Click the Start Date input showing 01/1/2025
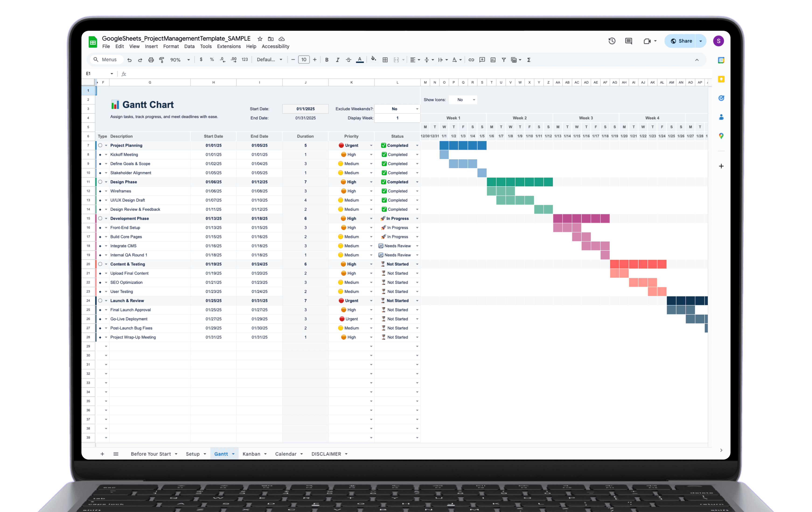The height and width of the screenshot is (512, 812). (305, 109)
